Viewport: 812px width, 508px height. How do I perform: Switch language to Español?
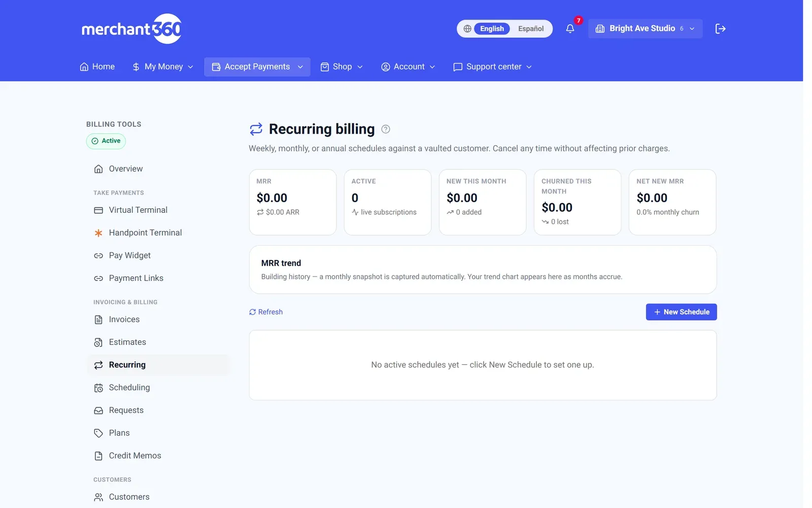[x=531, y=29]
